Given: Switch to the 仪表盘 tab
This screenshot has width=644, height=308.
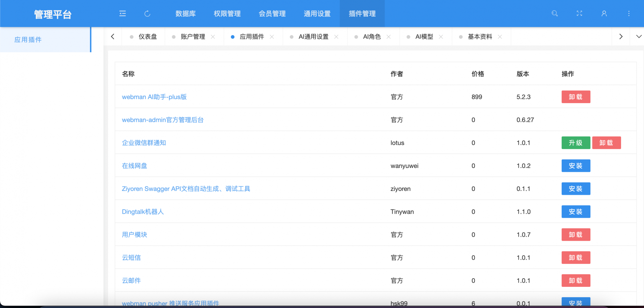Looking at the screenshot, I should 143,37.
